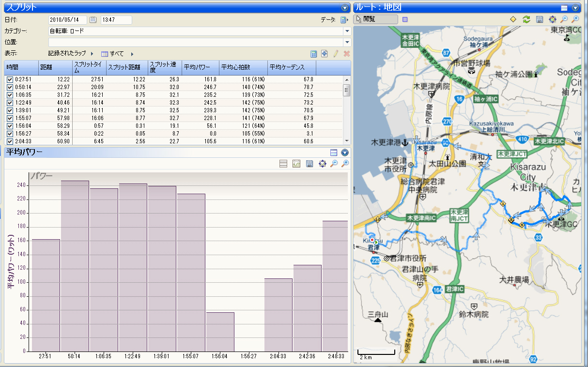The height and width of the screenshot is (367, 588).
Task: Uncheck the 0:50:14 split row
Action: coord(10,87)
